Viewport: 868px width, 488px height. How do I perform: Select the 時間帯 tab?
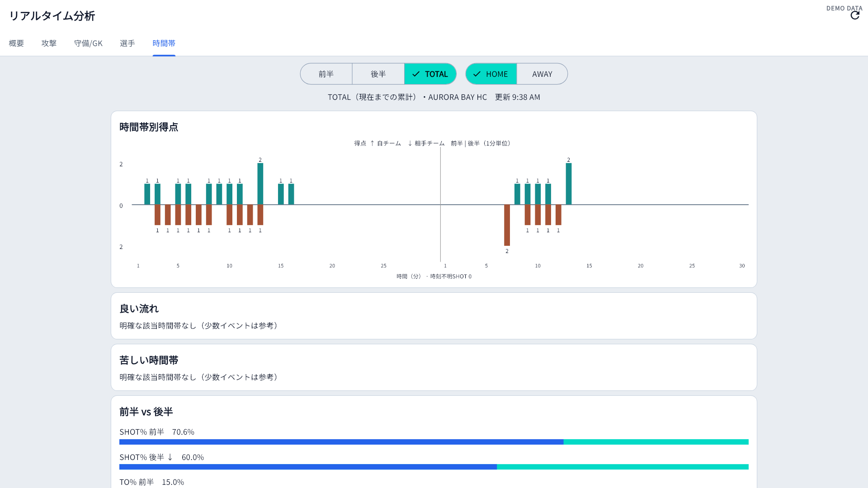164,43
